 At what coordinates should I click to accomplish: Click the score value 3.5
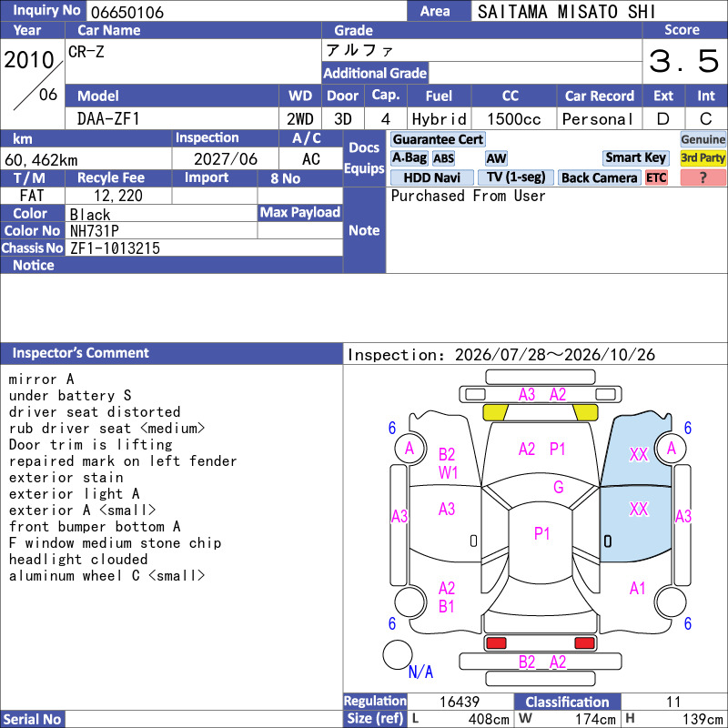684,61
